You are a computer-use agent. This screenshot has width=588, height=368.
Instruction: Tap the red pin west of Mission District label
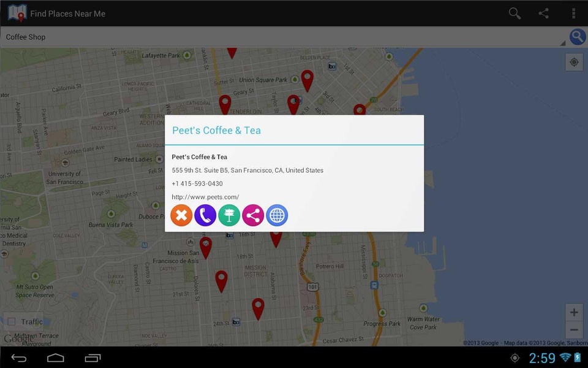click(x=221, y=282)
